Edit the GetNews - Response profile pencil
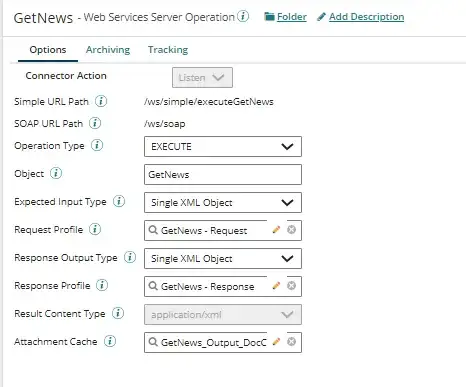The height and width of the screenshot is (387, 466). click(x=276, y=286)
